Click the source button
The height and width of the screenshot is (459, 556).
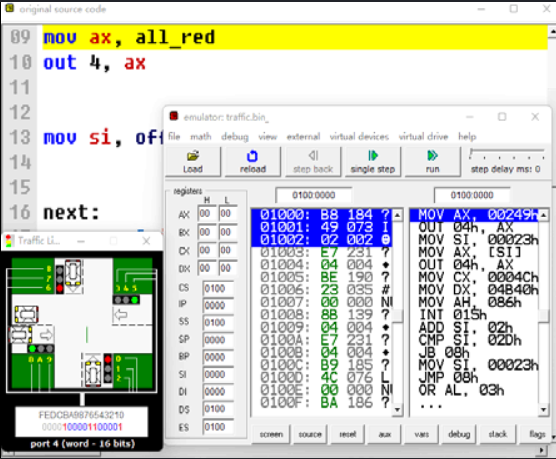pos(310,435)
